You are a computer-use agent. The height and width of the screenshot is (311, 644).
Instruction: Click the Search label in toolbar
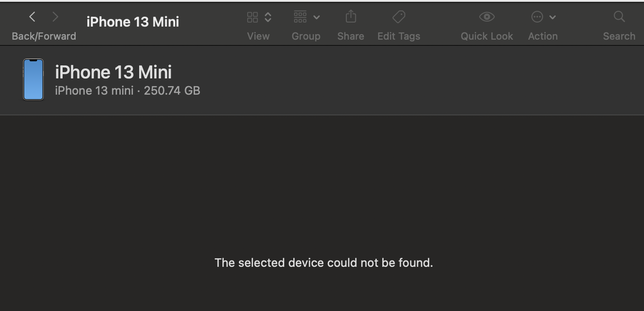(x=619, y=37)
